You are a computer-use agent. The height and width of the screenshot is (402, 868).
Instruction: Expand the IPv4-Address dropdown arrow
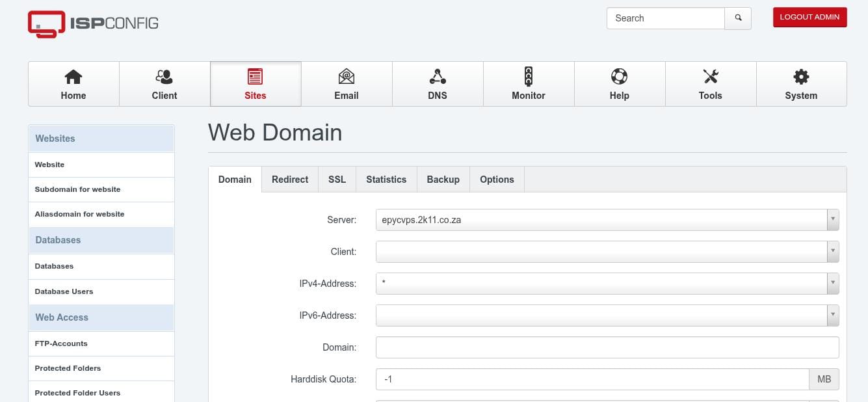pyautogui.click(x=833, y=284)
